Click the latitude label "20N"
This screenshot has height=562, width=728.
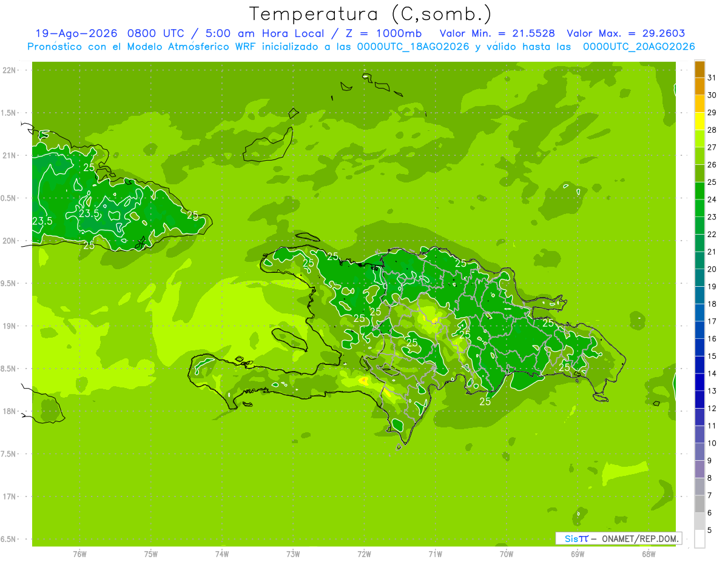point(9,241)
